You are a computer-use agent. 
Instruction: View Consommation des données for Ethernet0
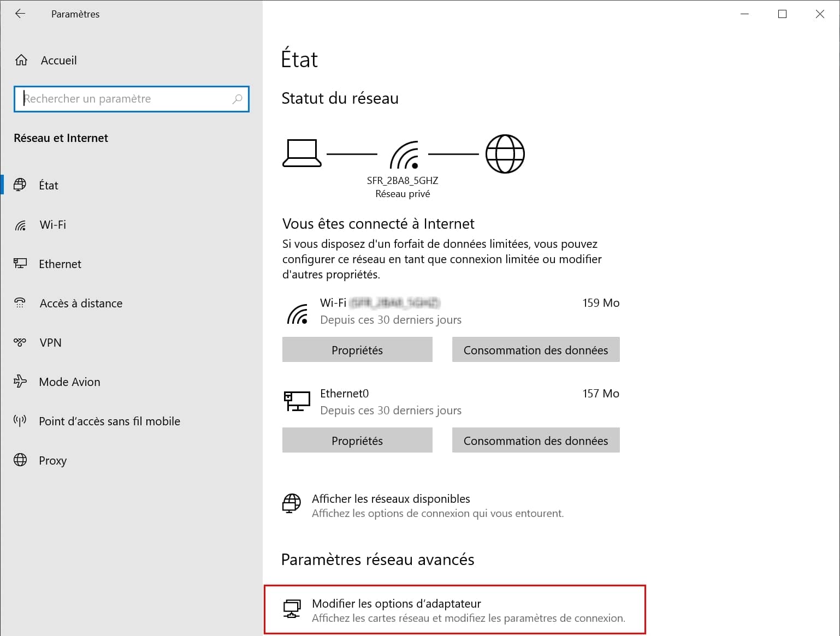point(535,441)
